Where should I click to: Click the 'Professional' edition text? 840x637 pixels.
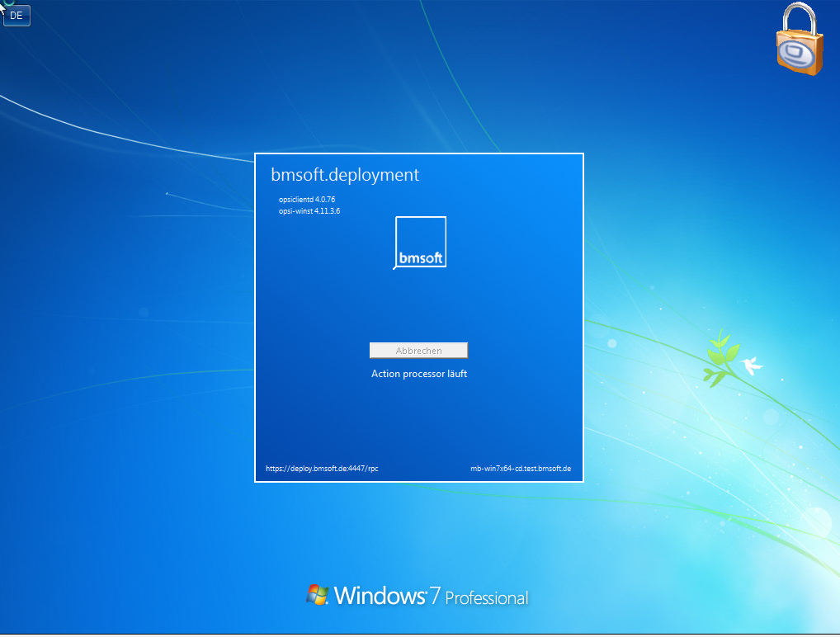[487, 597]
